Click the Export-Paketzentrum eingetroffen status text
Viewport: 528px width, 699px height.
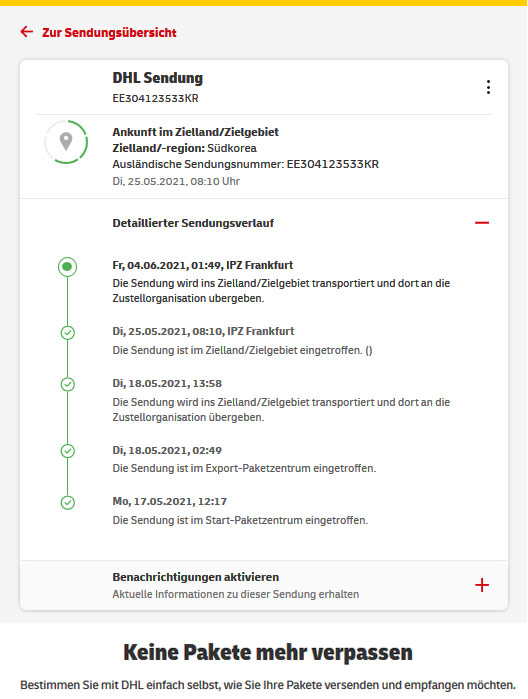click(244, 469)
